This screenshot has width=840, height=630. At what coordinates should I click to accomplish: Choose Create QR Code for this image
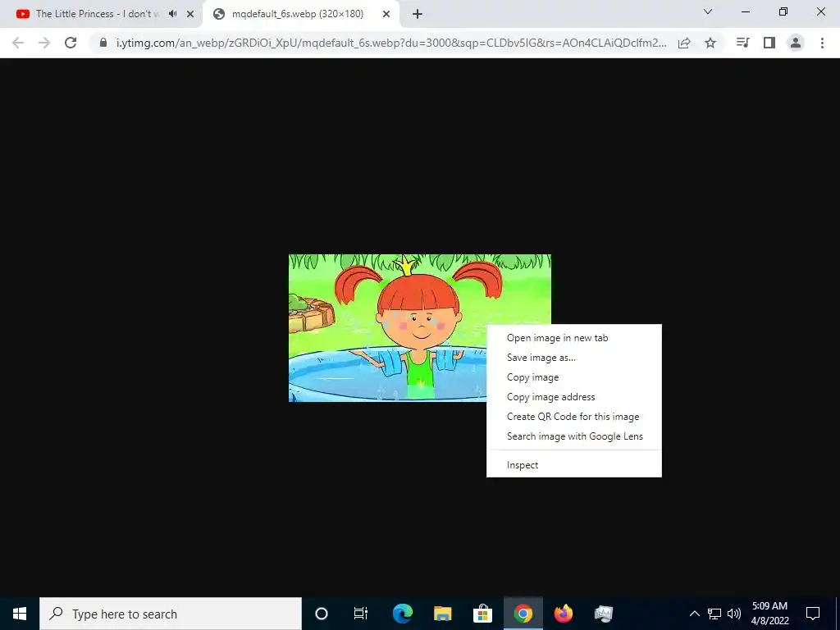[573, 417]
